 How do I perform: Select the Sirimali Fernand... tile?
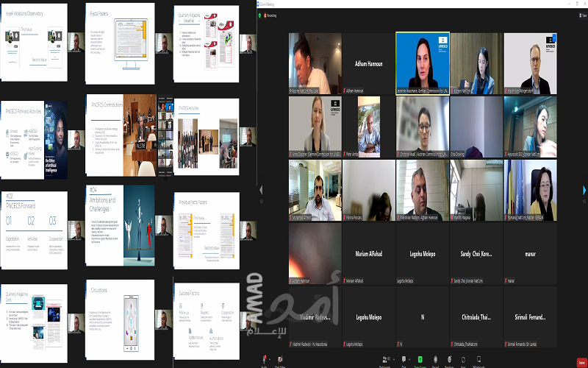pyautogui.click(x=530, y=317)
